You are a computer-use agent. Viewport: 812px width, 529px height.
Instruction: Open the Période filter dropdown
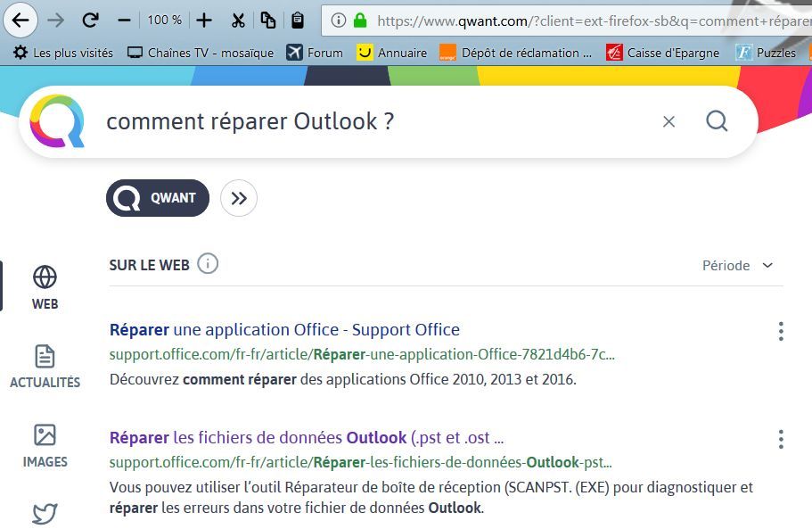click(737, 265)
